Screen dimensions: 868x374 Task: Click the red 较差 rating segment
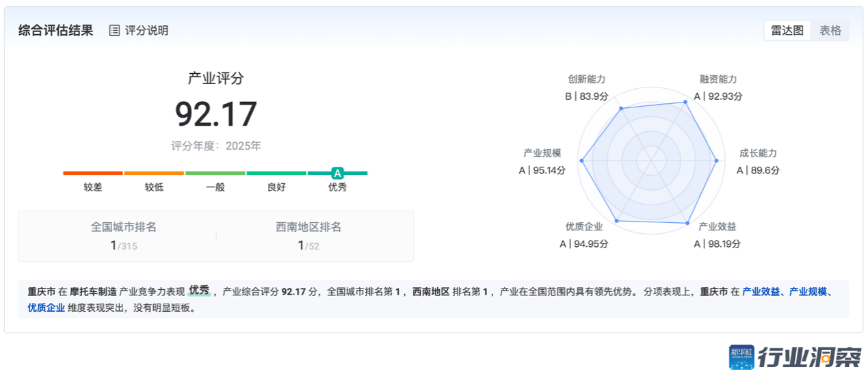coord(93,174)
